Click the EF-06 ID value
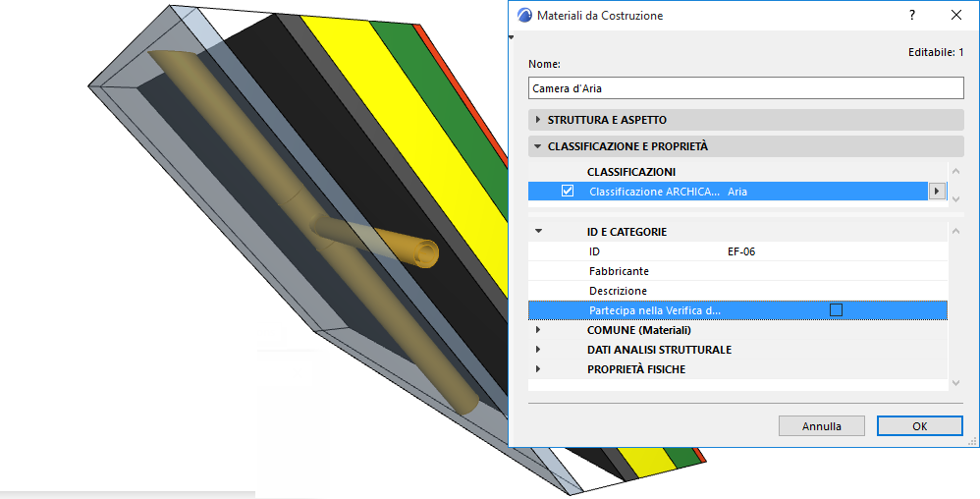This screenshot has width=980, height=499. tap(741, 251)
